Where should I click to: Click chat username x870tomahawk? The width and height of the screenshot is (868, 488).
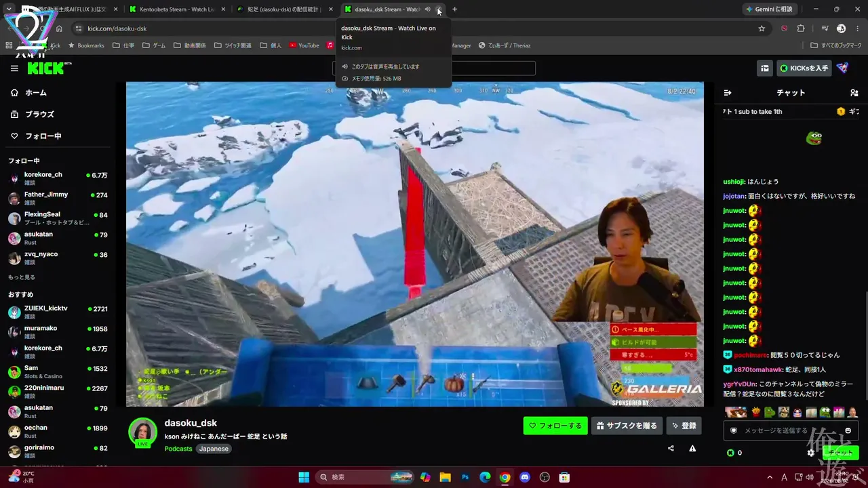[x=757, y=369]
